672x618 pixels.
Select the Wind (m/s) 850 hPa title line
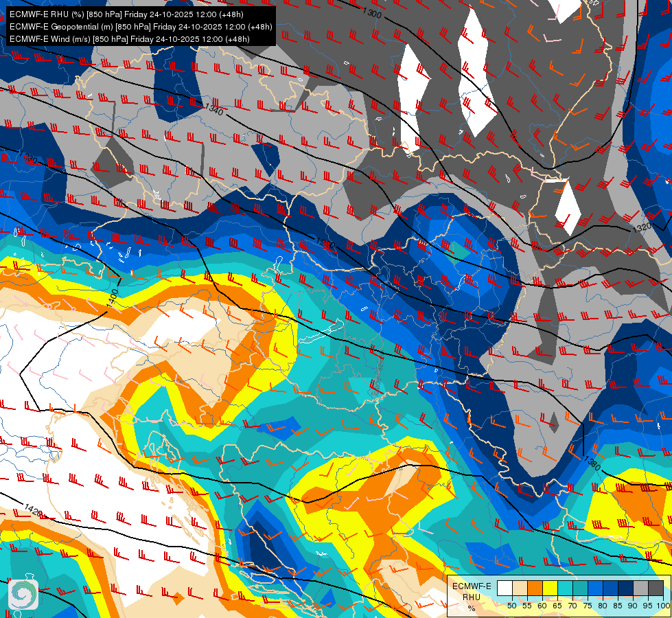click(x=130, y=39)
